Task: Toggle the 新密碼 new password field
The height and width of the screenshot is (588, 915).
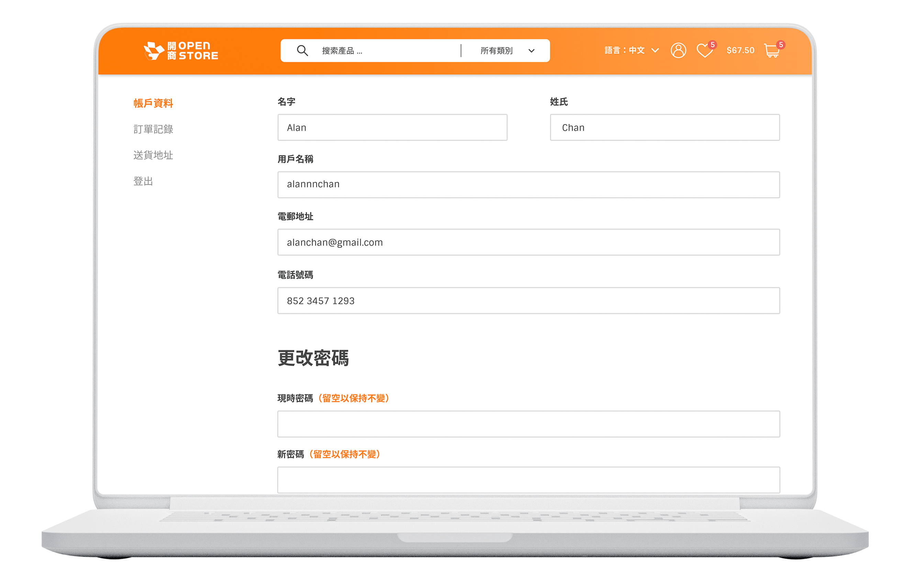Action: 528,481
